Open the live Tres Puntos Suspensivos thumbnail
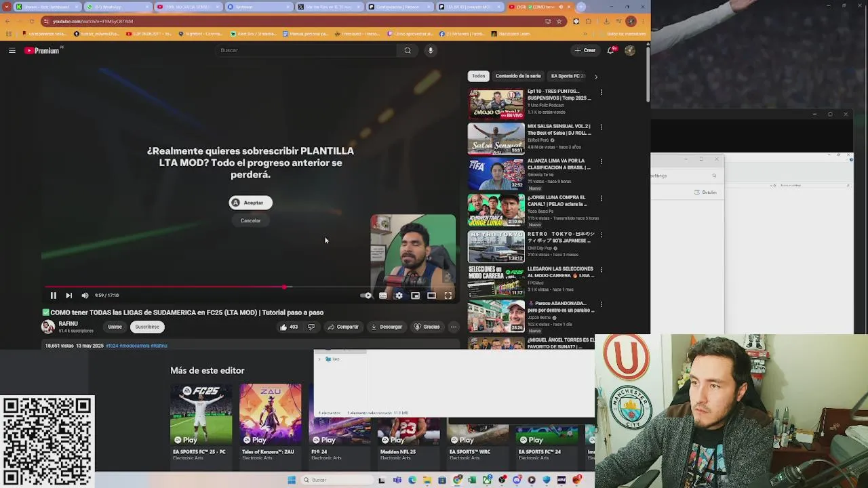This screenshot has height=488, width=868. 496,103
